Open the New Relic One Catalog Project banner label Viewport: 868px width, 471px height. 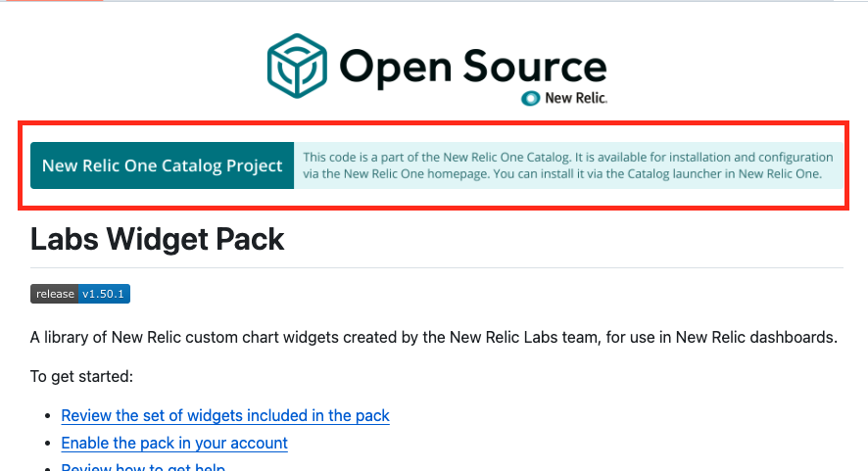coord(163,165)
